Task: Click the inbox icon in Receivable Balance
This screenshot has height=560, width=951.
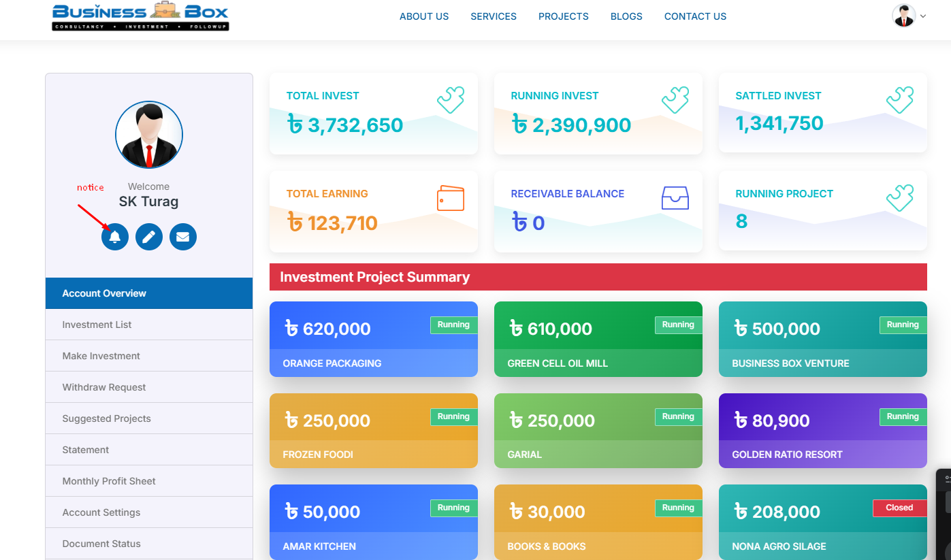Action: (x=675, y=198)
